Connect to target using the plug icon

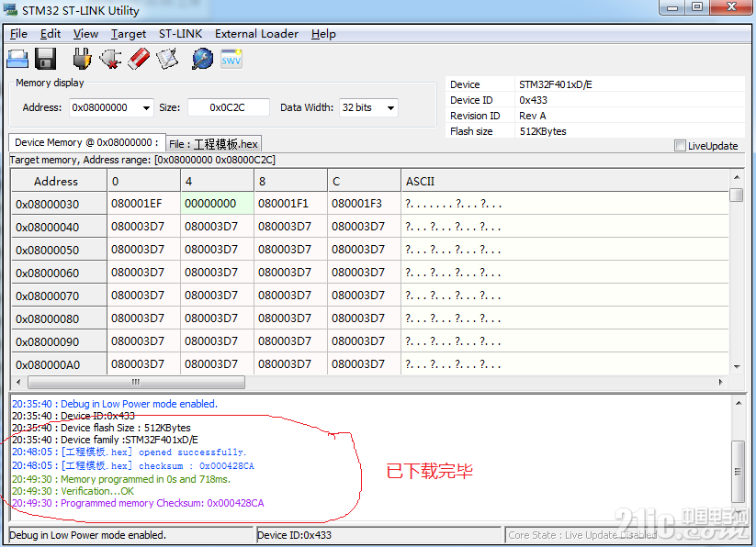(82, 60)
